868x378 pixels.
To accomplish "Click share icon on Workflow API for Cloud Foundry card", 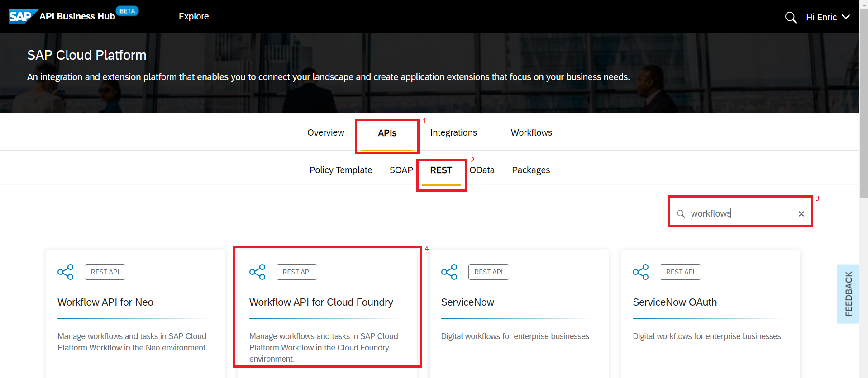I will [258, 272].
